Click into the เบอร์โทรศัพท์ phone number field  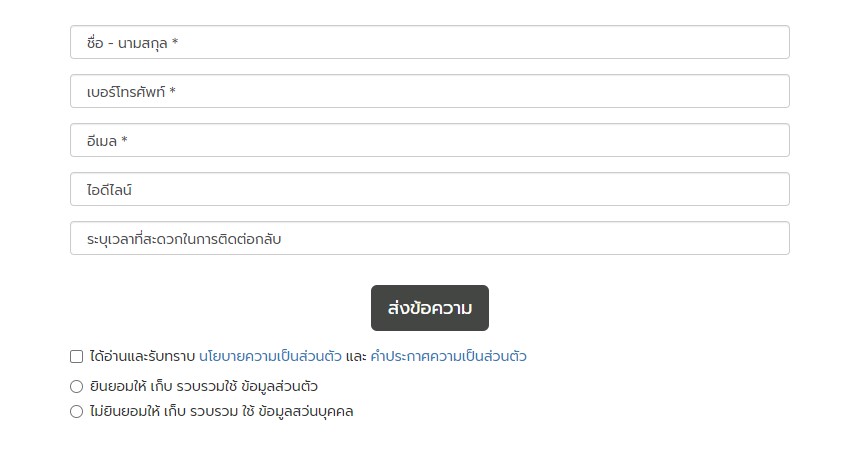(430, 91)
